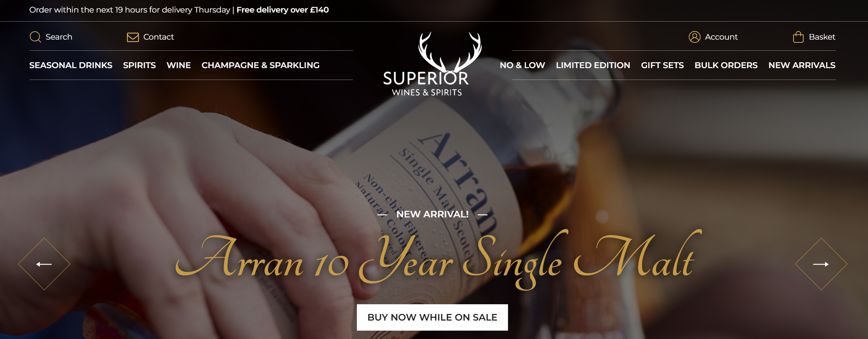Open the Basket bag icon
Image resolution: width=868 pixels, height=339 pixels.
click(798, 37)
